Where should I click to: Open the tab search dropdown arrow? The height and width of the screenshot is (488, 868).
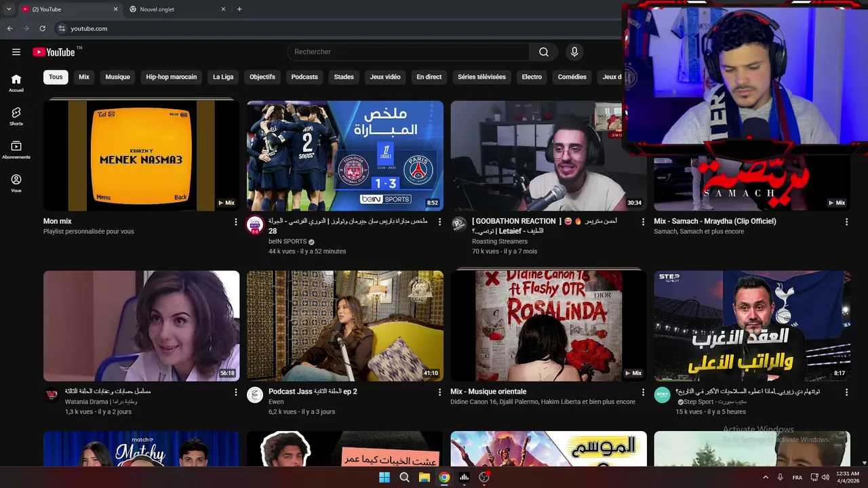9,9
